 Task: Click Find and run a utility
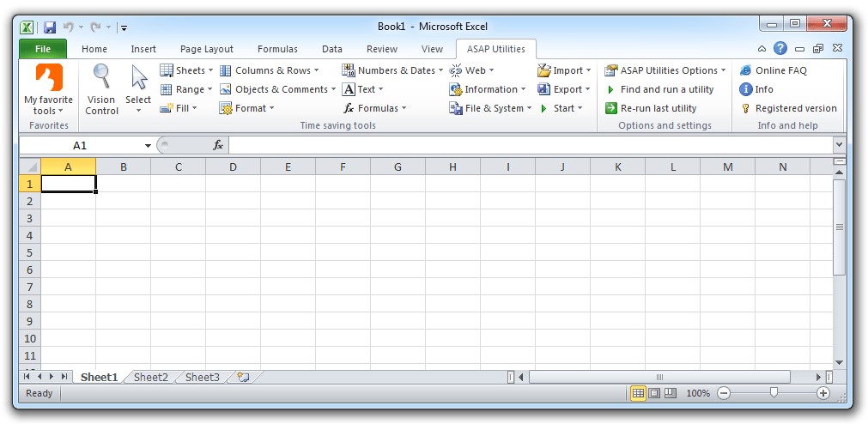[660, 89]
